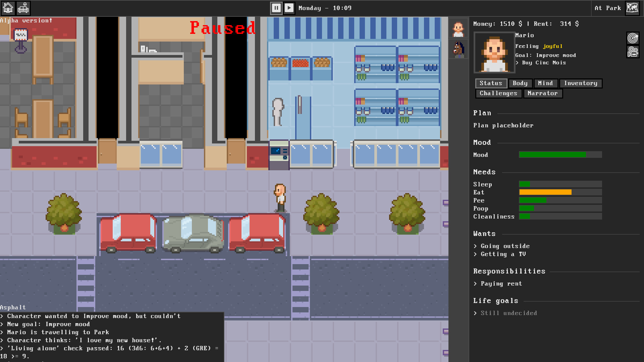Image resolution: width=644 pixels, height=362 pixels.
Task: Click Mario's large portrait picture
Action: [494, 53]
